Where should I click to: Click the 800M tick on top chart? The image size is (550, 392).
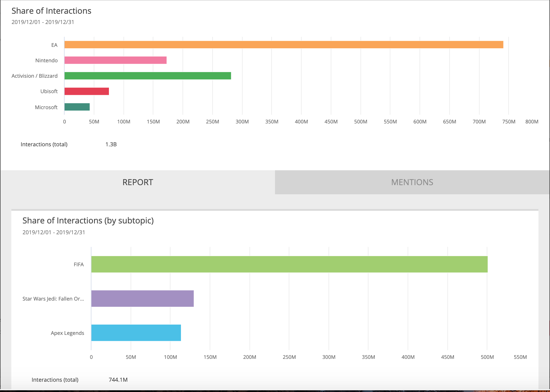(x=532, y=122)
